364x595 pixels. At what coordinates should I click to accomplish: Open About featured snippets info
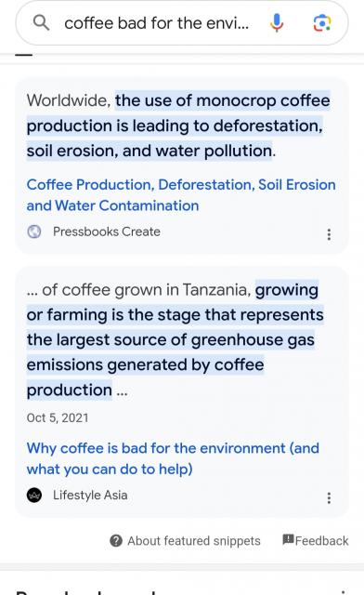pos(194,541)
